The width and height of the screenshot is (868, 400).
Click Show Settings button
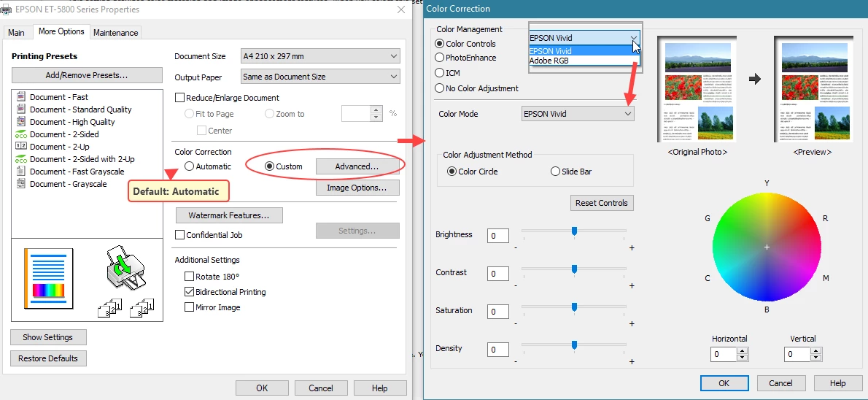tap(47, 336)
